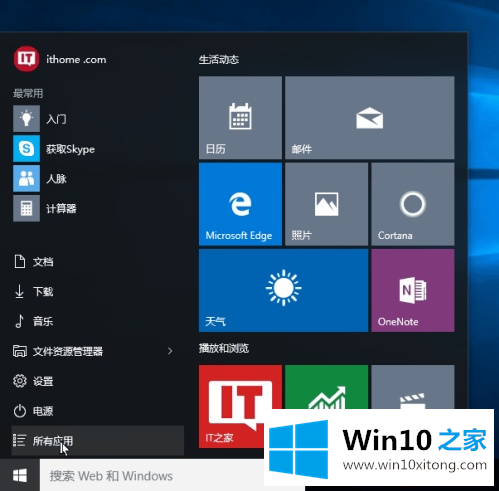
Task: Show All apps (所有应用)
Action: 97,441
